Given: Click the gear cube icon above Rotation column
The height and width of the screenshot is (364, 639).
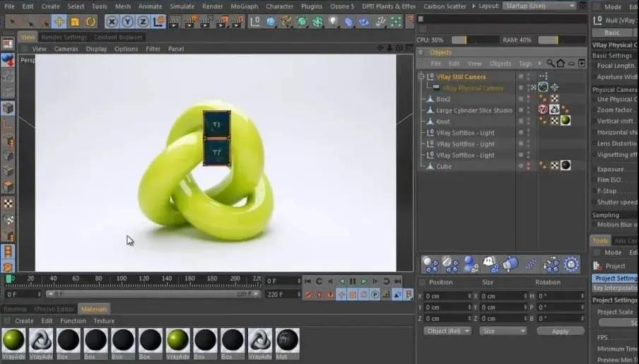Looking at the screenshot, I should tap(571, 264).
